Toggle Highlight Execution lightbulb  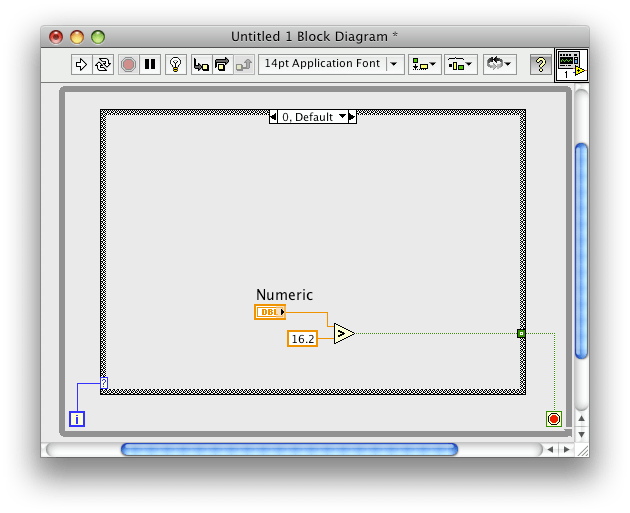tap(176, 64)
